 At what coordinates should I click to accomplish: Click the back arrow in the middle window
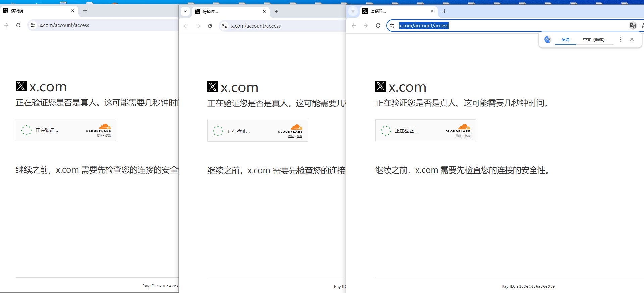coord(186,26)
